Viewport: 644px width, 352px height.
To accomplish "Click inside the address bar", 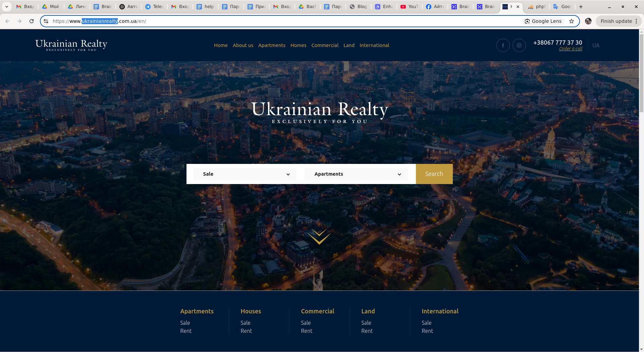I will (x=235, y=21).
